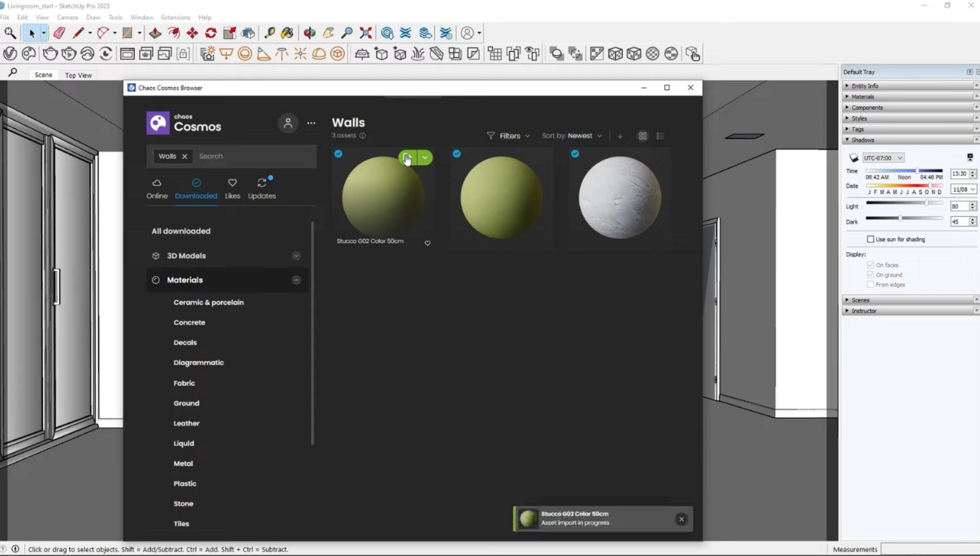Click the Rectangle draw tool
The width and height of the screenshot is (980, 556).
click(x=128, y=32)
